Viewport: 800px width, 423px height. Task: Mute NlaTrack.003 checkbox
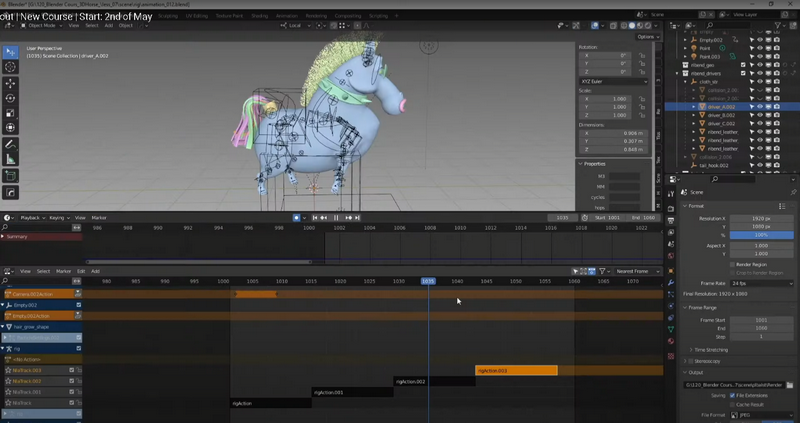click(72, 370)
